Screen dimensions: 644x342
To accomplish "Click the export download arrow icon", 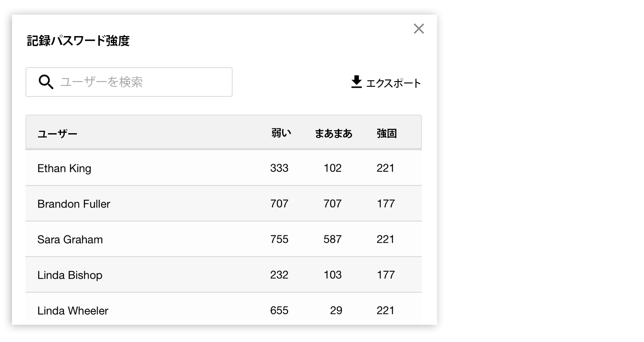I will click(356, 82).
